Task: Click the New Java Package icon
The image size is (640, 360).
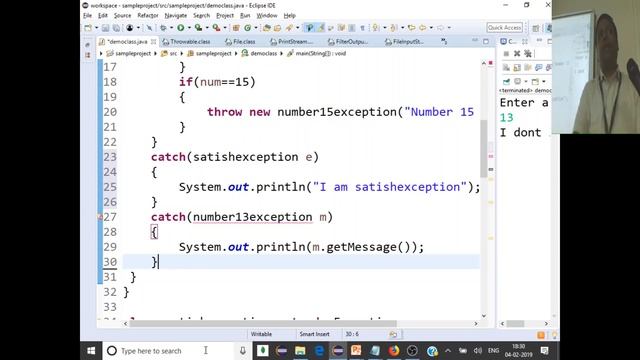Action: pyautogui.click(x=236, y=28)
